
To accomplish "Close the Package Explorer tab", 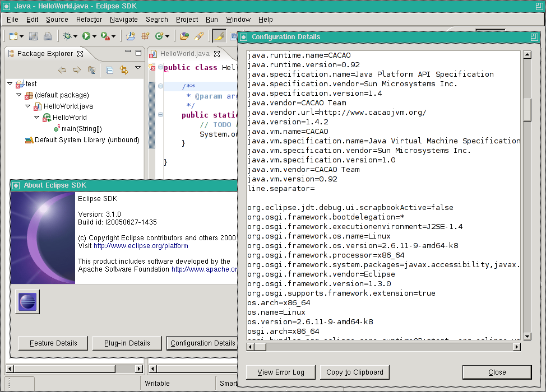I will pos(80,54).
